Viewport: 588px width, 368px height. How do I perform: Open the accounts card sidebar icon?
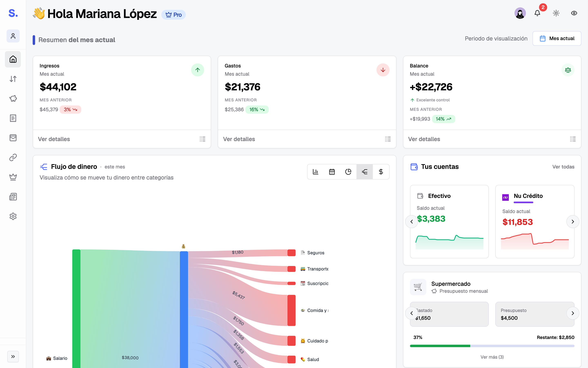tap(13, 138)
